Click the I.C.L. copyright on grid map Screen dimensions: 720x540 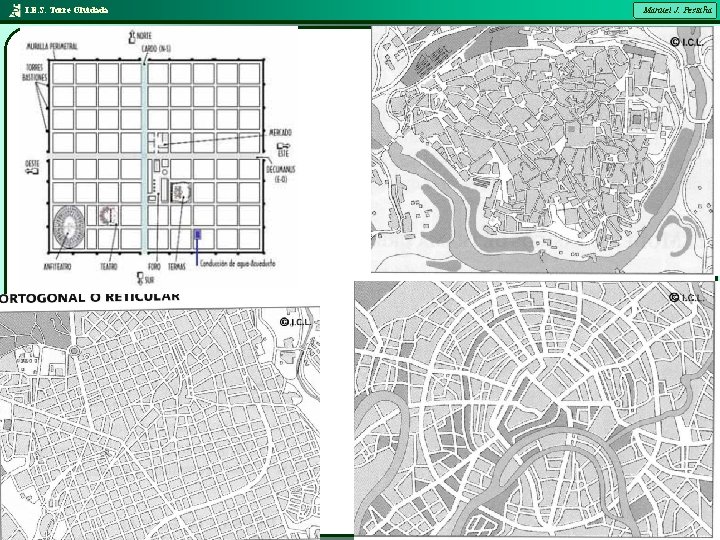tap(296, 322)
